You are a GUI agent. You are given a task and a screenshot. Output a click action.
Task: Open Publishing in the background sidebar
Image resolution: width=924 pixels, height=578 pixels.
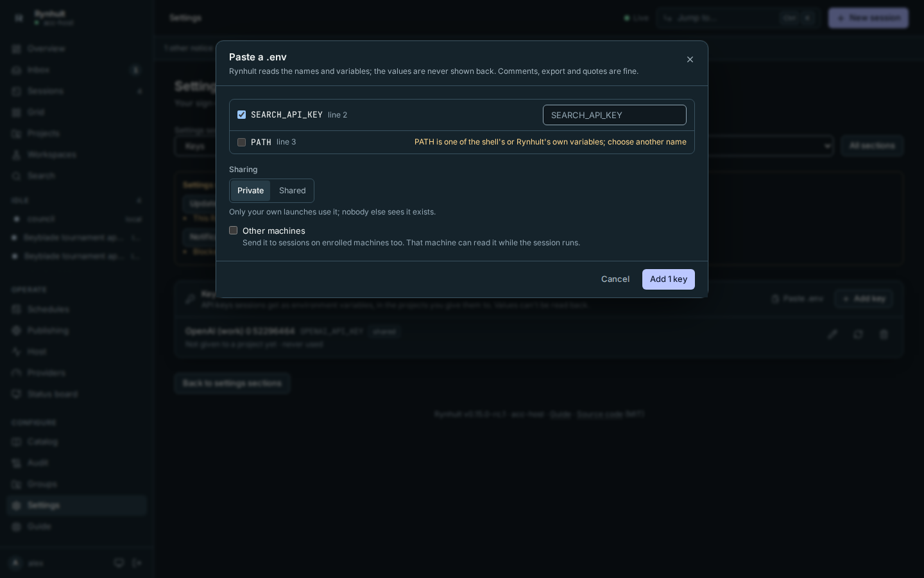[x=77, y=331]
